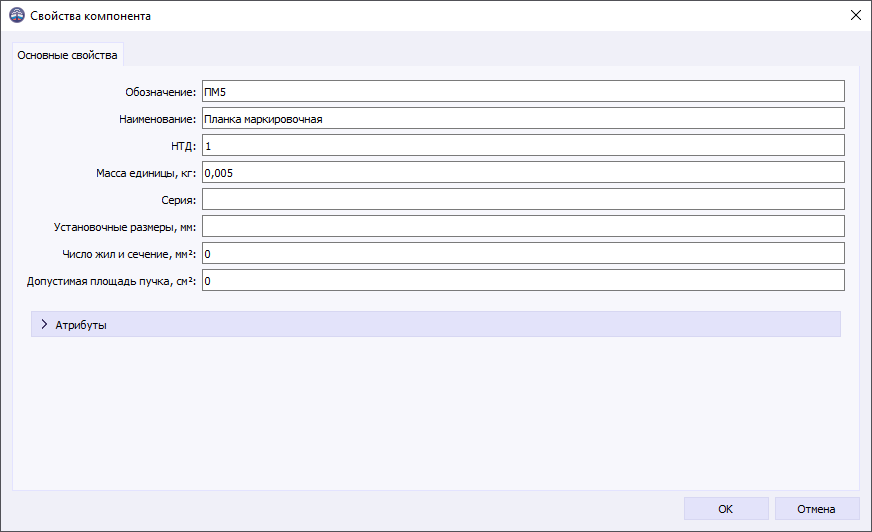This screenshot has width=872, height=532.
Task: Expand the Атрибуты section
Action: 435,325
